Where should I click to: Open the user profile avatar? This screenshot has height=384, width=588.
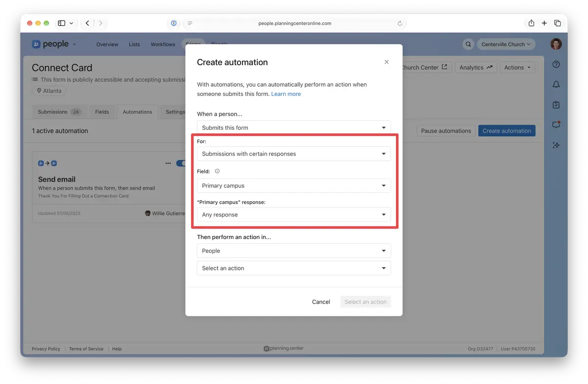click(556, 44)
